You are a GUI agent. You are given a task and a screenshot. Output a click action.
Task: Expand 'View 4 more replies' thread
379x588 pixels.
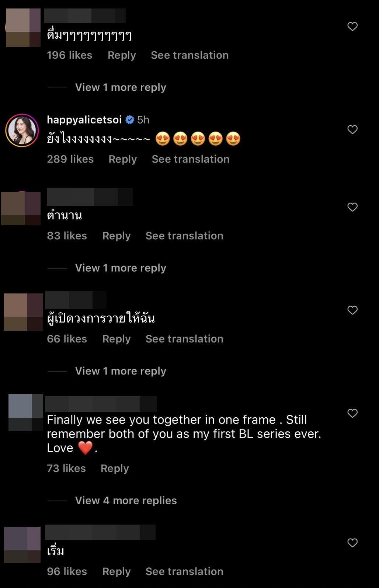[126, 501]
